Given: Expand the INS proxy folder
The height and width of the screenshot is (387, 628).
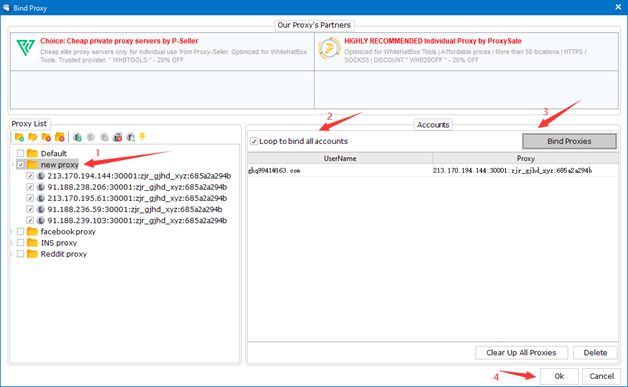Looking at the screenshot, I should tap(12, 243).
